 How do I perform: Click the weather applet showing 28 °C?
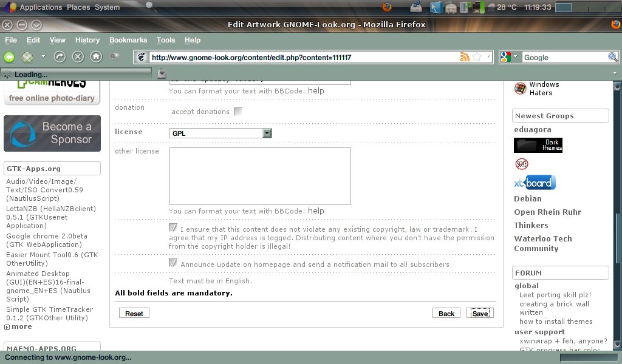[502, 7]
